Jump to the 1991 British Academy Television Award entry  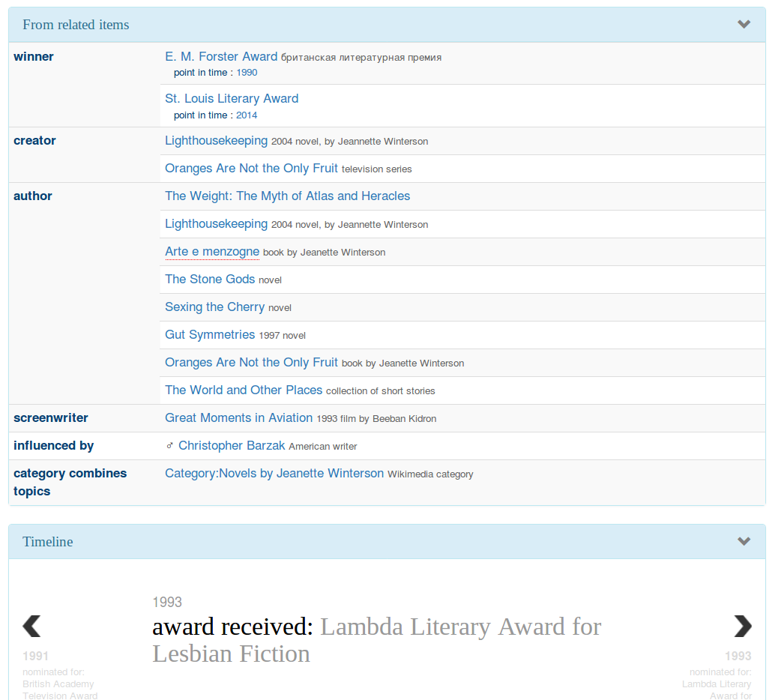pos(60,675)
